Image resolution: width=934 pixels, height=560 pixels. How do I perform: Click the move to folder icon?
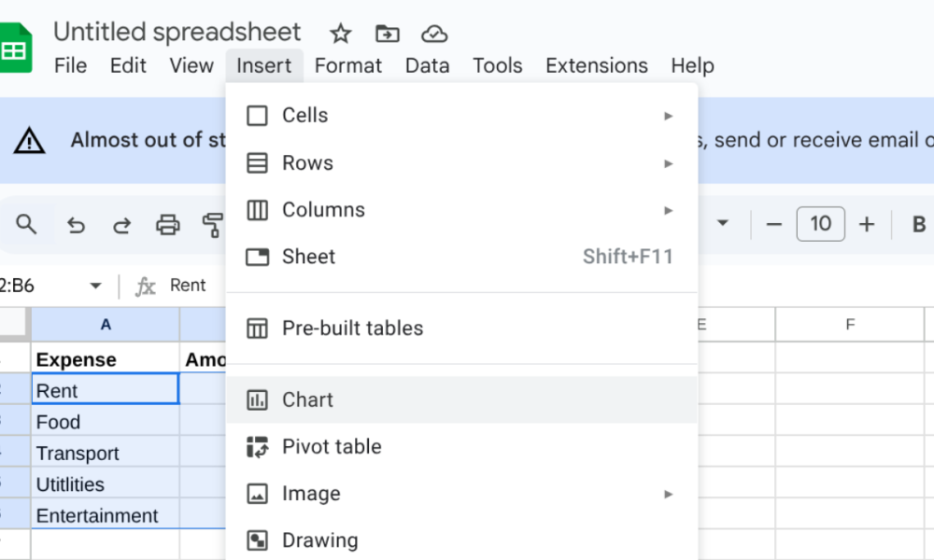[387, 34]
